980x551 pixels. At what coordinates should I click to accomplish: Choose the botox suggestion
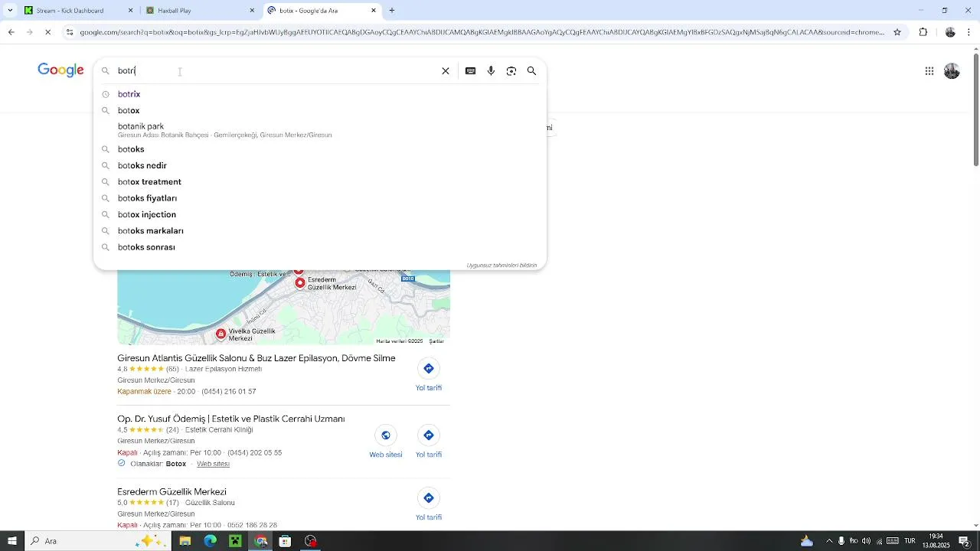(x=320, y=110)
